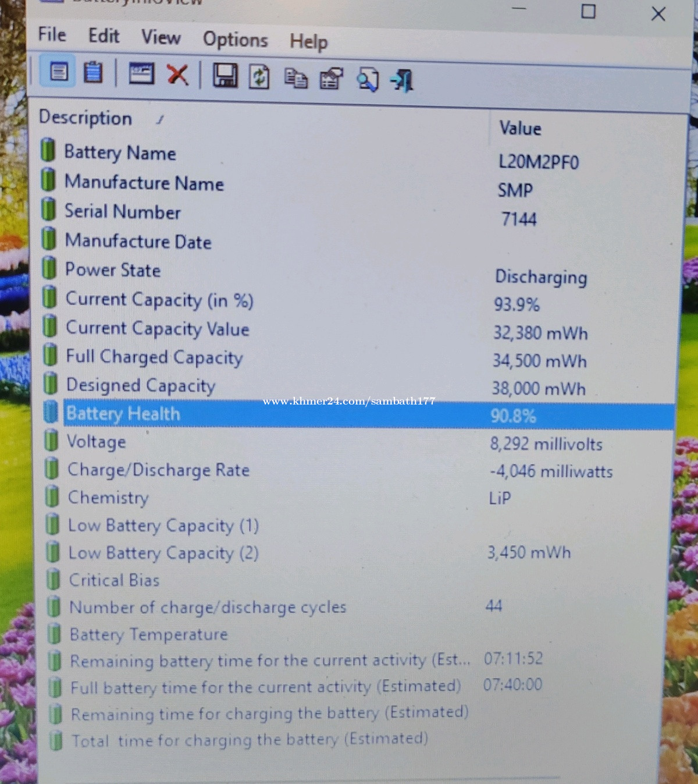Click the Copy selected items toolbar icon
Image resolution: width=698 pixels, height=784 pixels.
coord(296,78)
